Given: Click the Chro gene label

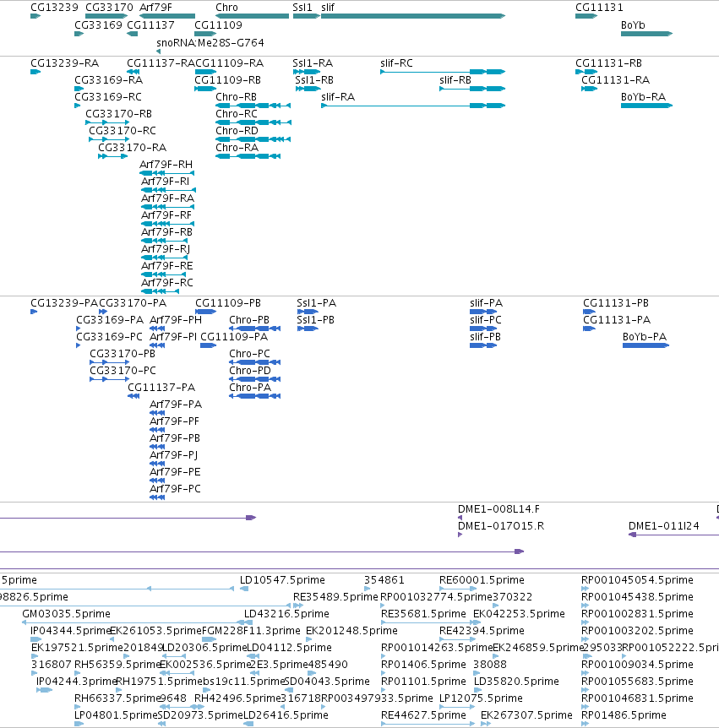Looking at the screenshot, I should 226,8.
